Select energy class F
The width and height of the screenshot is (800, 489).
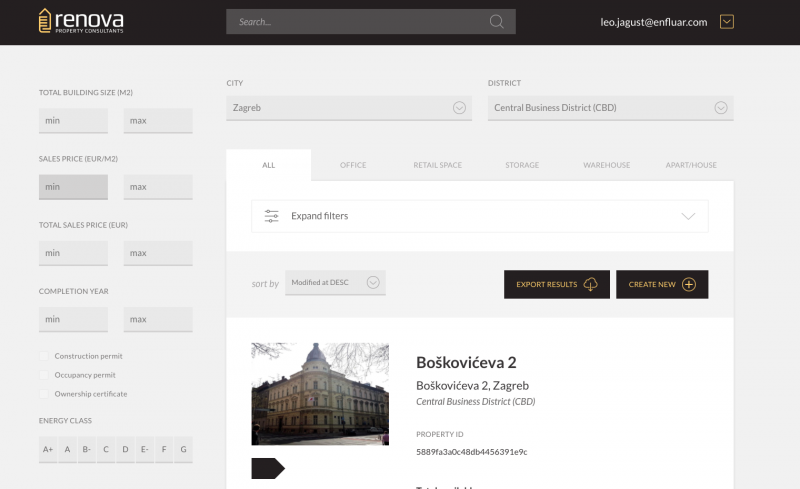(x=164, y=450)
